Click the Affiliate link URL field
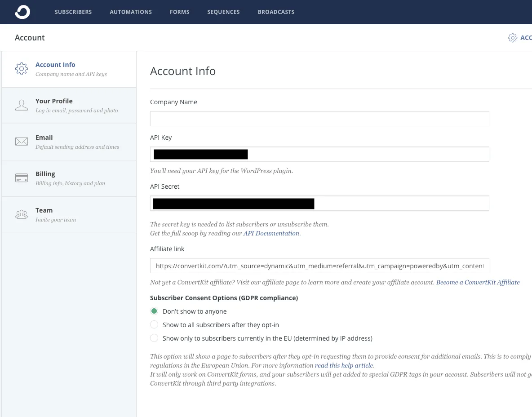This screenshot has width=532, height=417. click(x=319, y=266)
